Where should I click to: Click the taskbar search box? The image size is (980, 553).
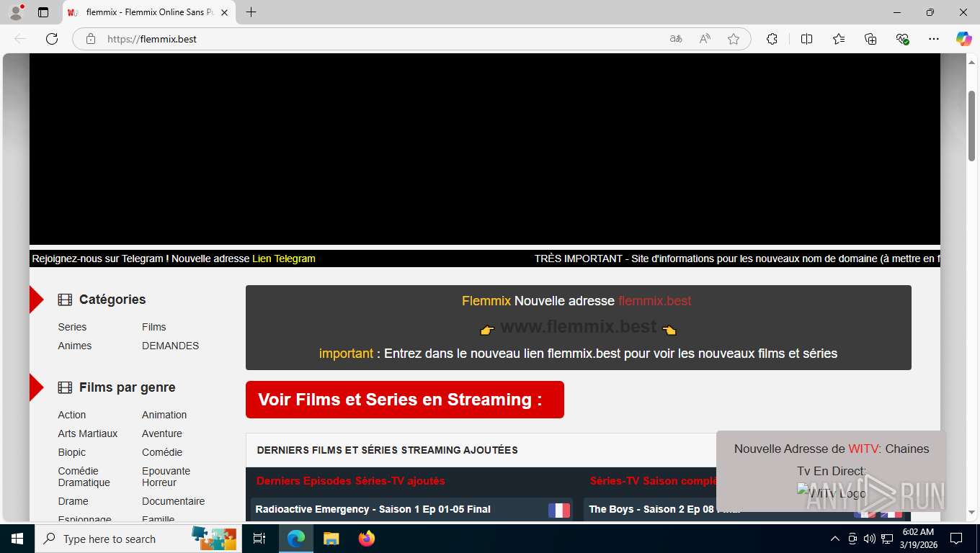(x=138, y=539)
